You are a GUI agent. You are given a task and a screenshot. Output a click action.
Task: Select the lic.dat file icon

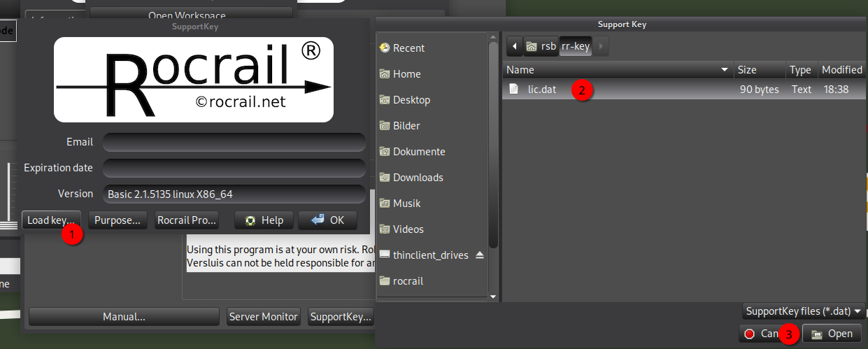[514, 90]
